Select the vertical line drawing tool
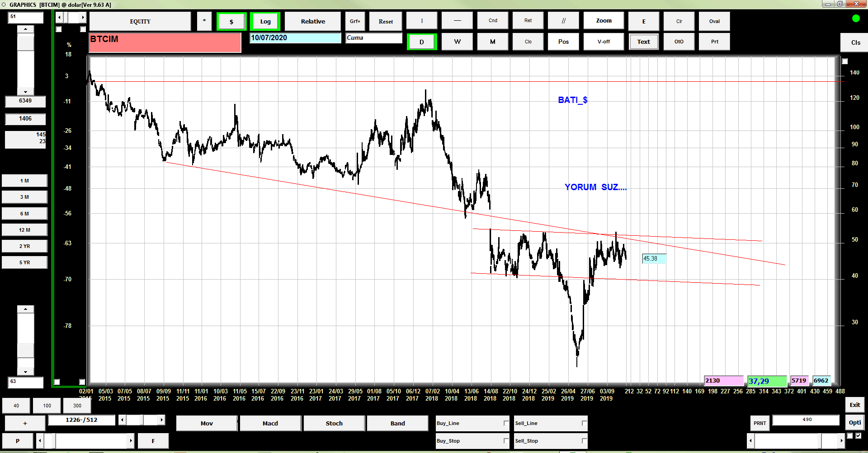This screenshot has width=868, height=453. [422, 21]
